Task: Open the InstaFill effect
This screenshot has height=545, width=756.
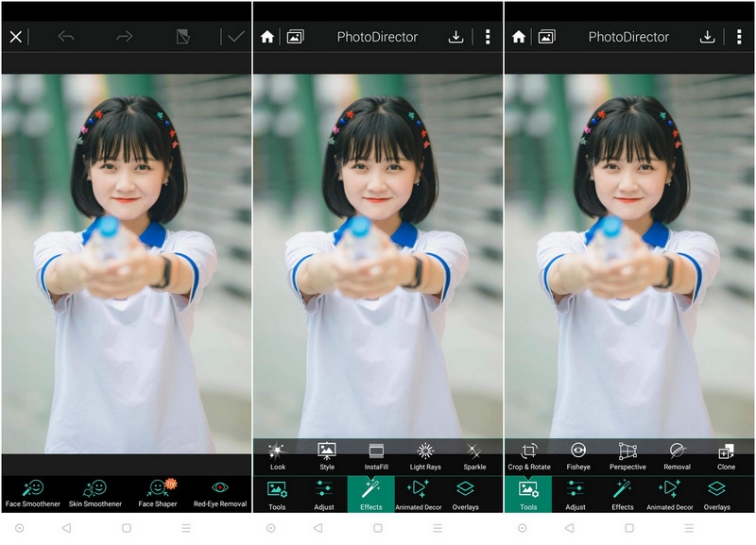Action: tap(377, 453)
